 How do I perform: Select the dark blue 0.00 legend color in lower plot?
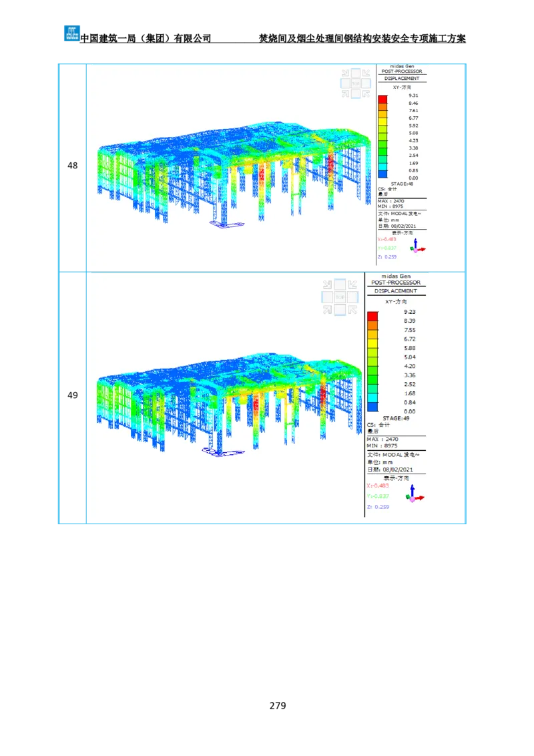[x=372, y=407]
